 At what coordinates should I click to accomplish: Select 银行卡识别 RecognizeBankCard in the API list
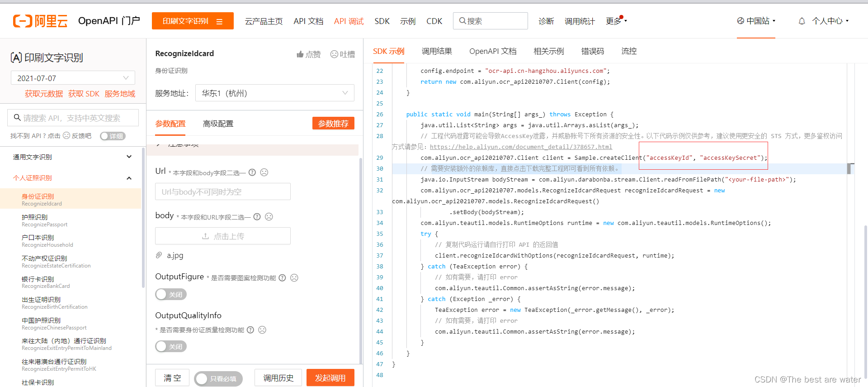71,282
